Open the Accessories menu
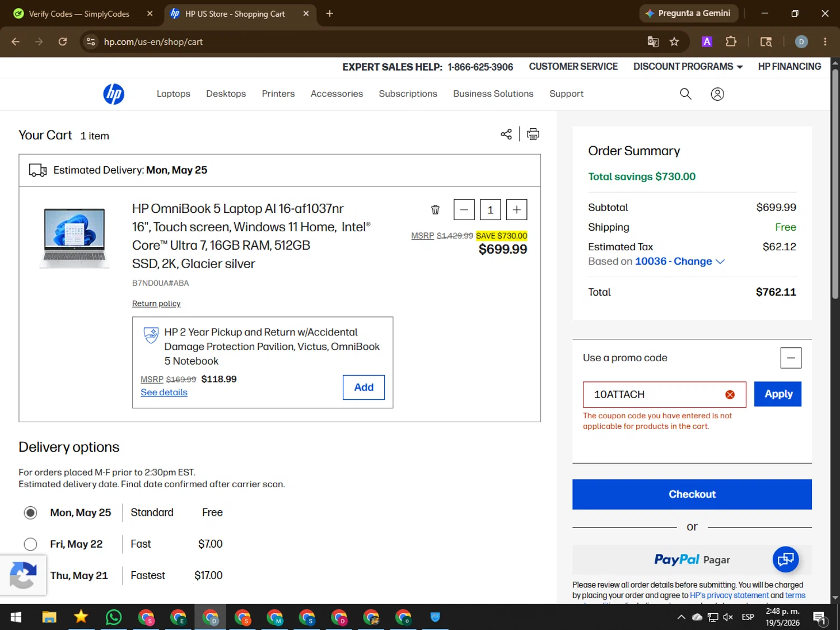 (337, 94)
